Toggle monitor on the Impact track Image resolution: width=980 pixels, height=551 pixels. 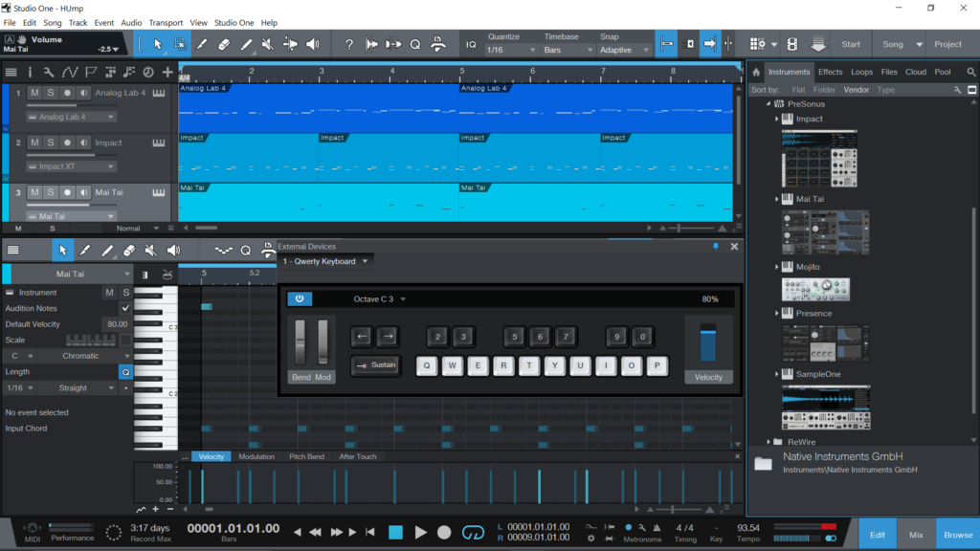click(x=83, y=143)
